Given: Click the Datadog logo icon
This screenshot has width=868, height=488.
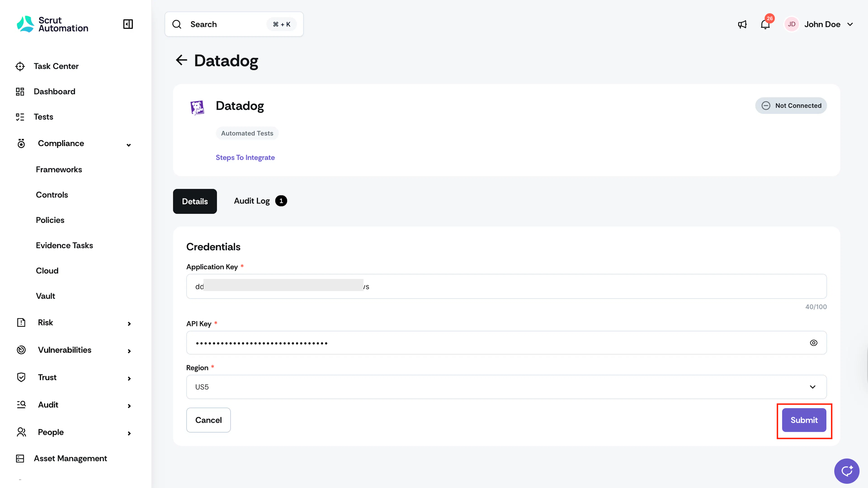Looking at the screenshot, I should [197, 108].
